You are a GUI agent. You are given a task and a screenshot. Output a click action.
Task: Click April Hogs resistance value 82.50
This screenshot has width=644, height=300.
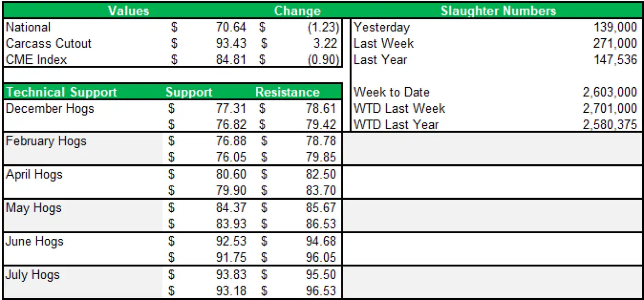321,174
